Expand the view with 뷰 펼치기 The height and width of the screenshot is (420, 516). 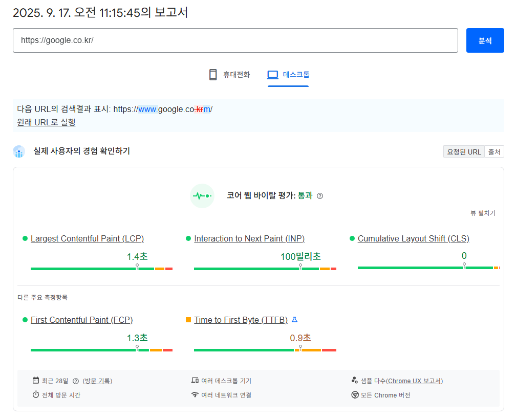(x=483, y=213)
